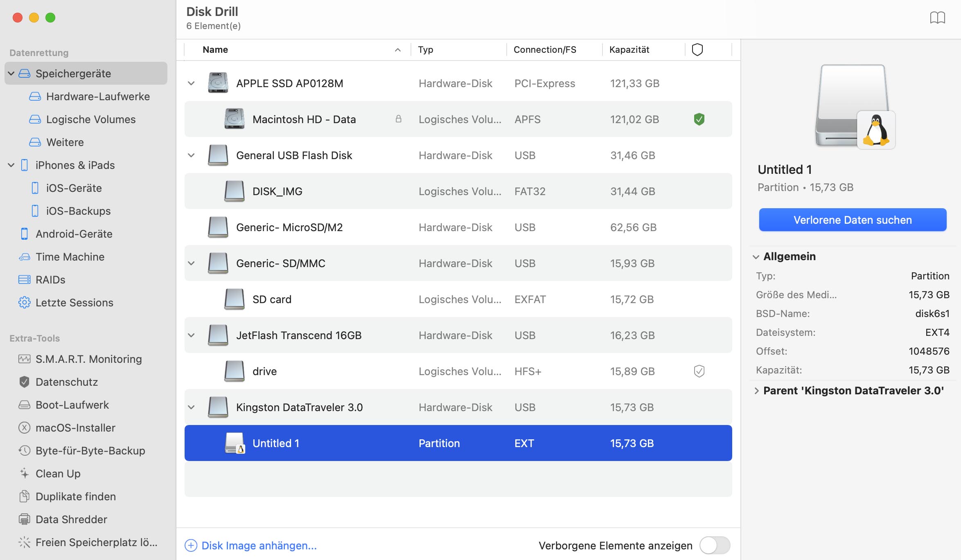This screenshot has width=961, height=560.
Task: Sort by Name column header
Action: tap(298, 49)
